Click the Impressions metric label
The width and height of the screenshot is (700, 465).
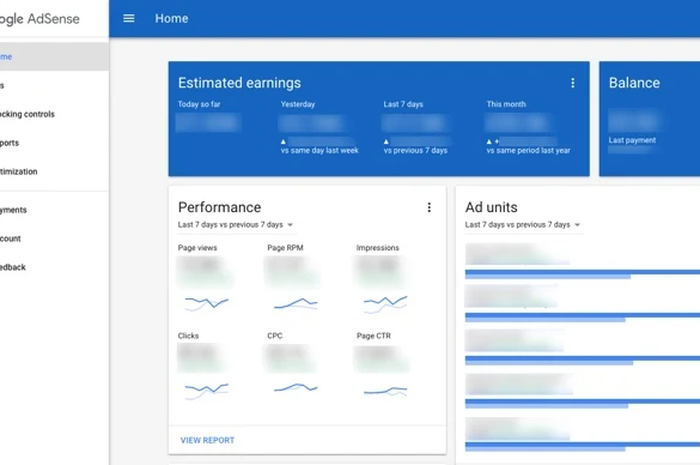[378, 248]
